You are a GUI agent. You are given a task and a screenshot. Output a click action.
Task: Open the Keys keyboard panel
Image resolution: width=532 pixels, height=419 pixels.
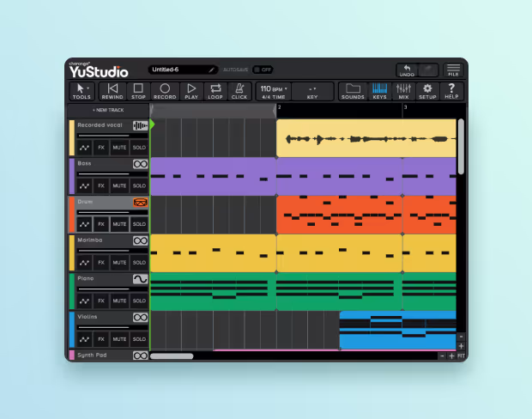point(379,91)
